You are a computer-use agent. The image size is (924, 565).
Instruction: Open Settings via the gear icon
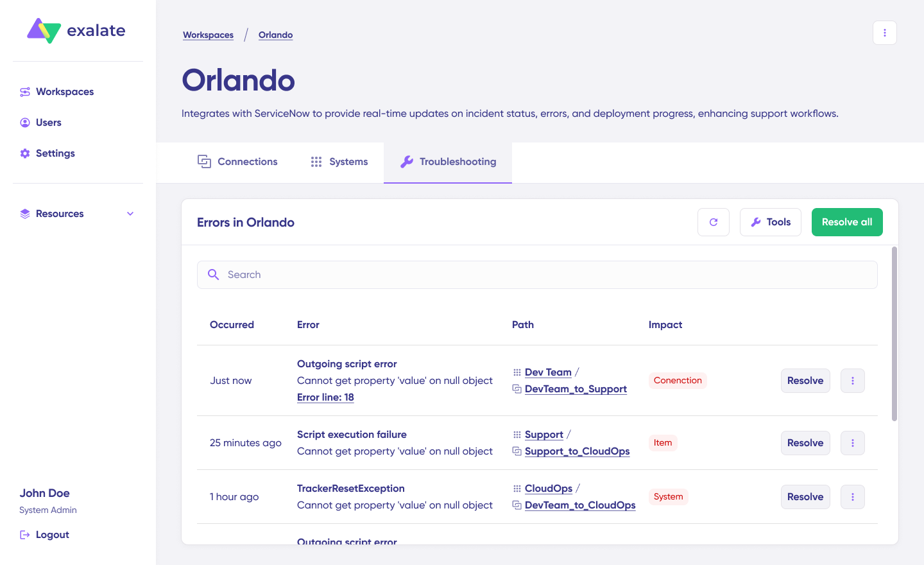pos(25,153)
